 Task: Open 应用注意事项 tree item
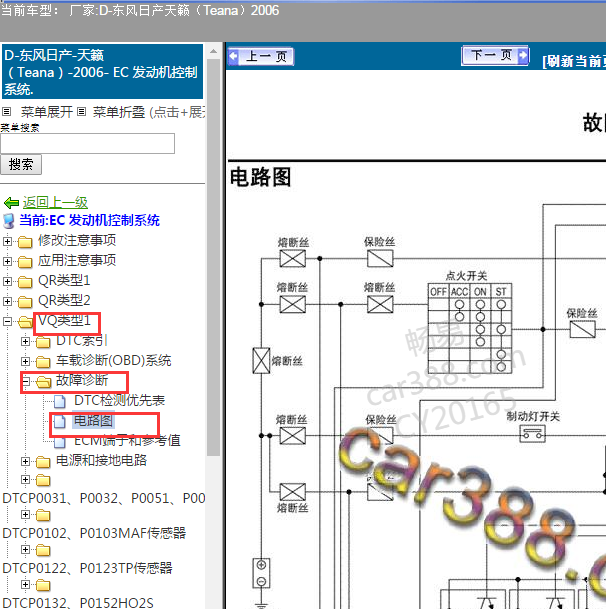pyautogui.click(x=77, y=260)
